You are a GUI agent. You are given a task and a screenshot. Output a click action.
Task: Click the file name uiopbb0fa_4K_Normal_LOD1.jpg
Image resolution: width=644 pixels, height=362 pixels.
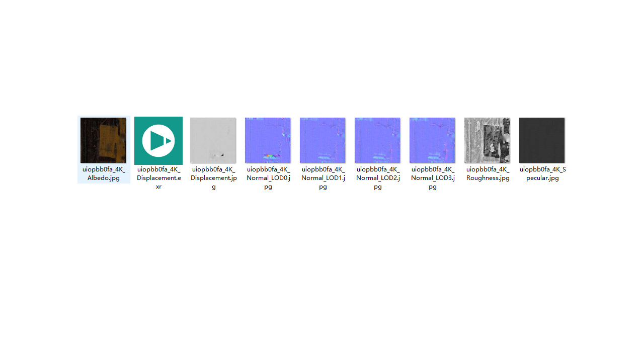(323, 178)
